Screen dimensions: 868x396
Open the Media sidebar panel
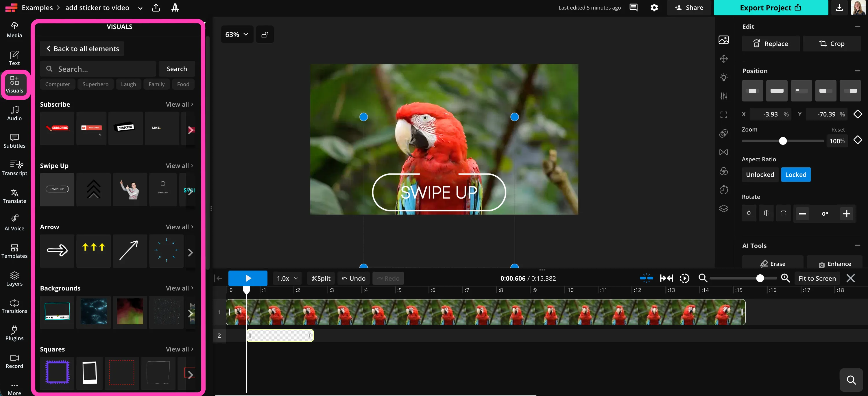[14, 30]
